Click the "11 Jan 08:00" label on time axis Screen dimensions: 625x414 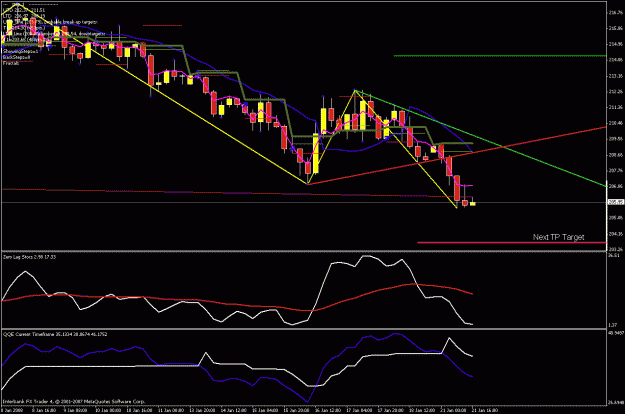tap(171, 410)
